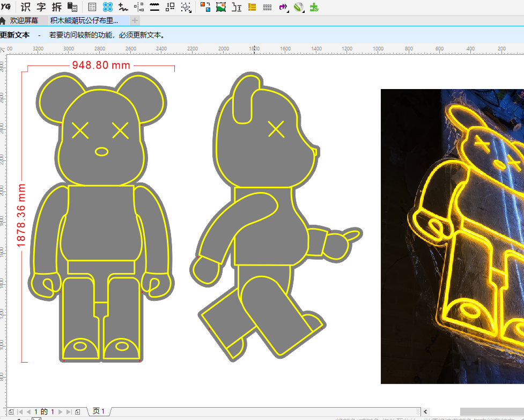
Task: Click the 字 text toolbar button
Action: (41, 7)
